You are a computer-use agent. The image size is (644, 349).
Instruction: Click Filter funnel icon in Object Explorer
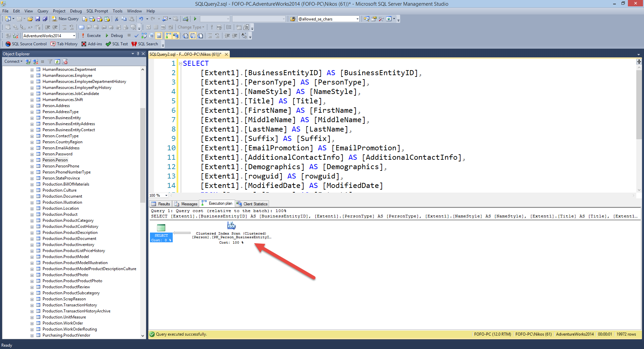click(50, 61)
